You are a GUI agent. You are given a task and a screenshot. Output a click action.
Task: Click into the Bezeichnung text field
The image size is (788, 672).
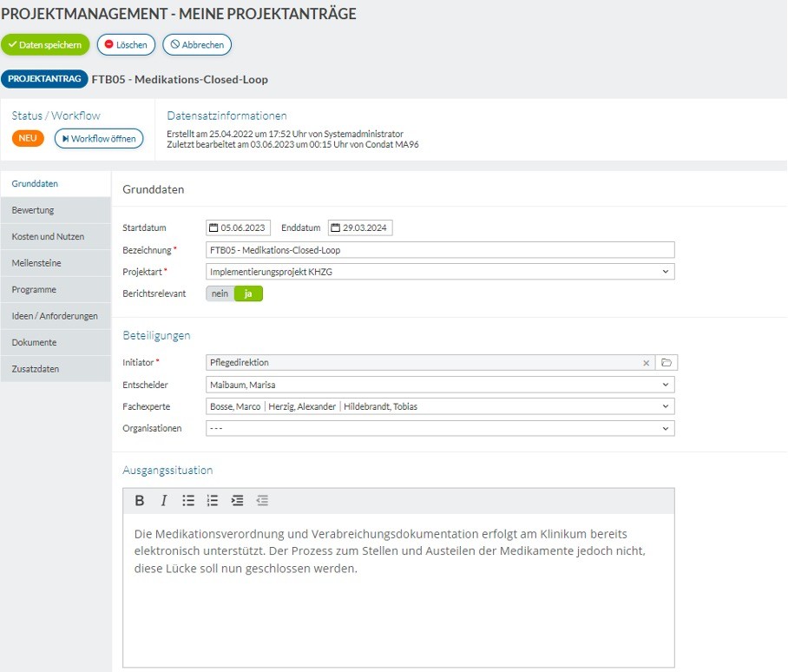click(440, 250)
